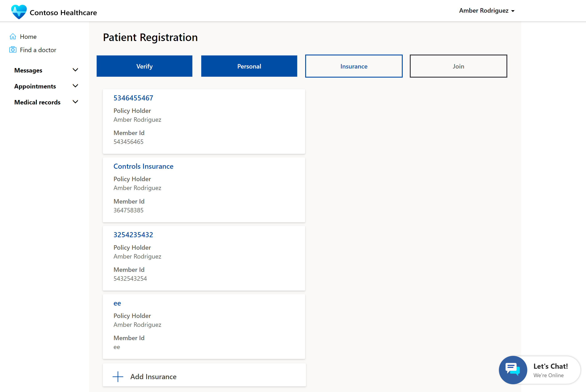Navigate to Personal registration step

[x=249, y=66]
